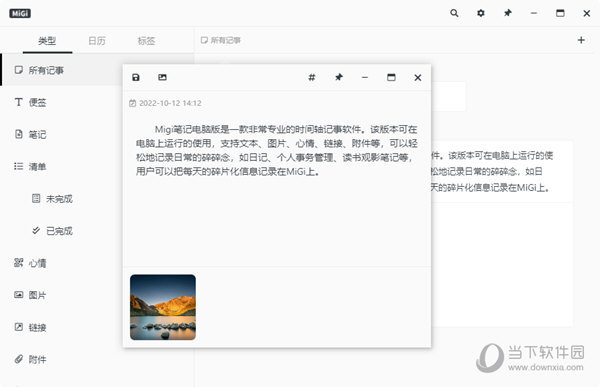Select 心情 in the sidebar

61,263
